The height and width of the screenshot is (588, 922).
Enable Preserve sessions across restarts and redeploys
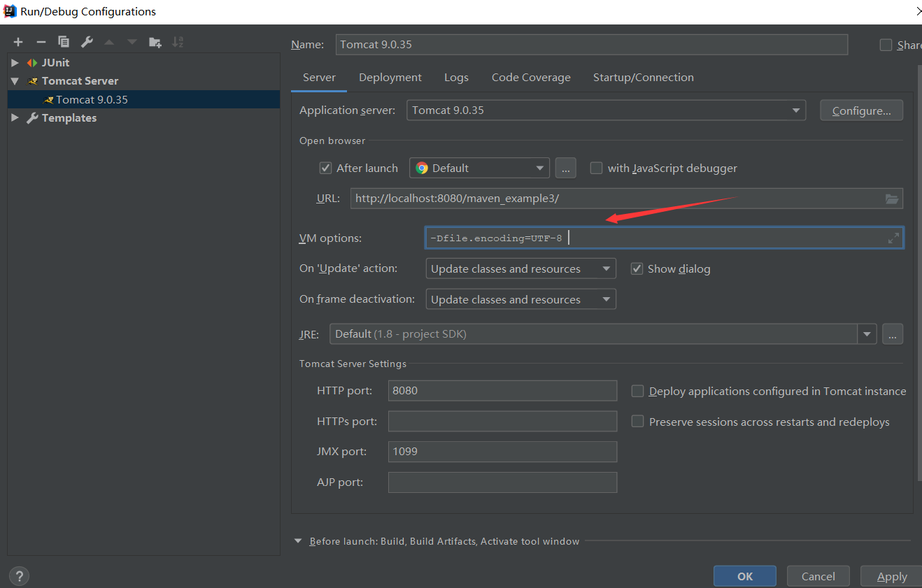pyautogui.click(x=637, y=422)
